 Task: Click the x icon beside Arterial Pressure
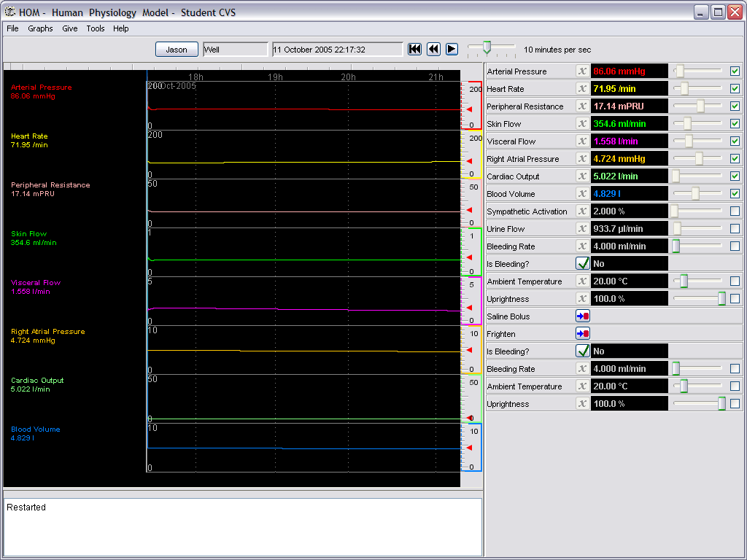pyautogui.click(x=582, y=71)
